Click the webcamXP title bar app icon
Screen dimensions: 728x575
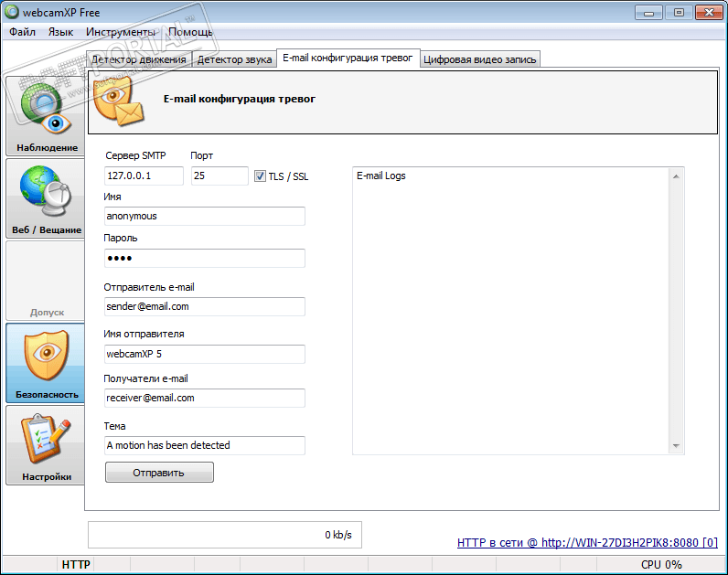12,12
